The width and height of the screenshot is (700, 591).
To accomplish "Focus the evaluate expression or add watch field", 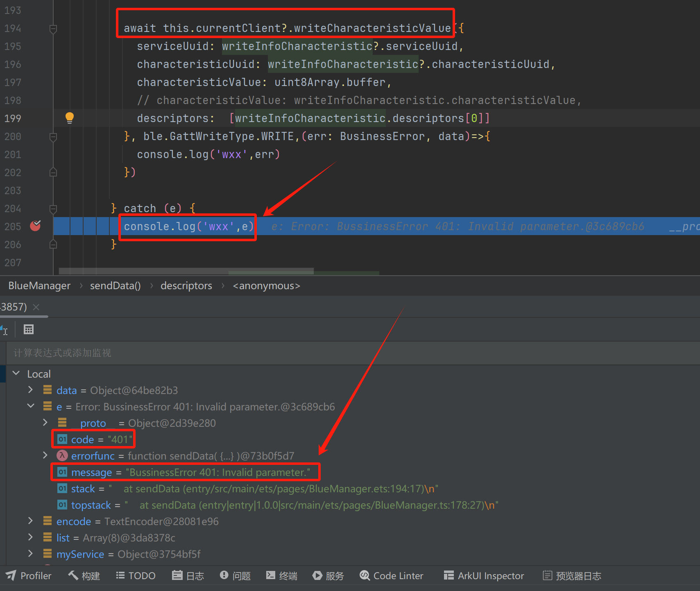I will pos(352,353).
